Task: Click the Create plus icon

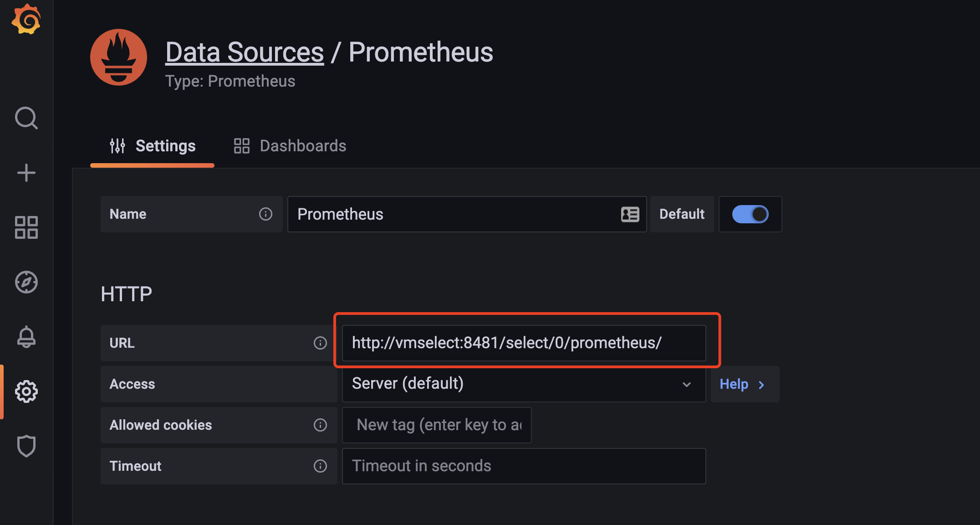Action: [x=26, y=173]
